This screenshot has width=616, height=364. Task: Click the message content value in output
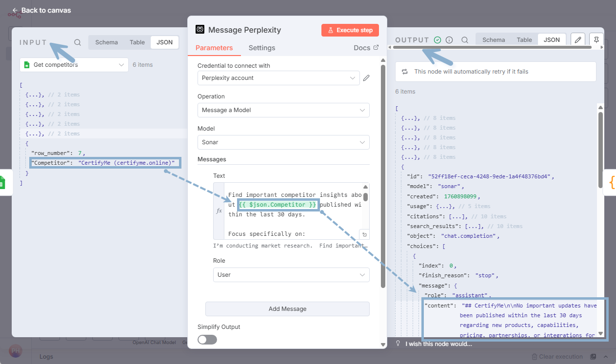[528, 321]
